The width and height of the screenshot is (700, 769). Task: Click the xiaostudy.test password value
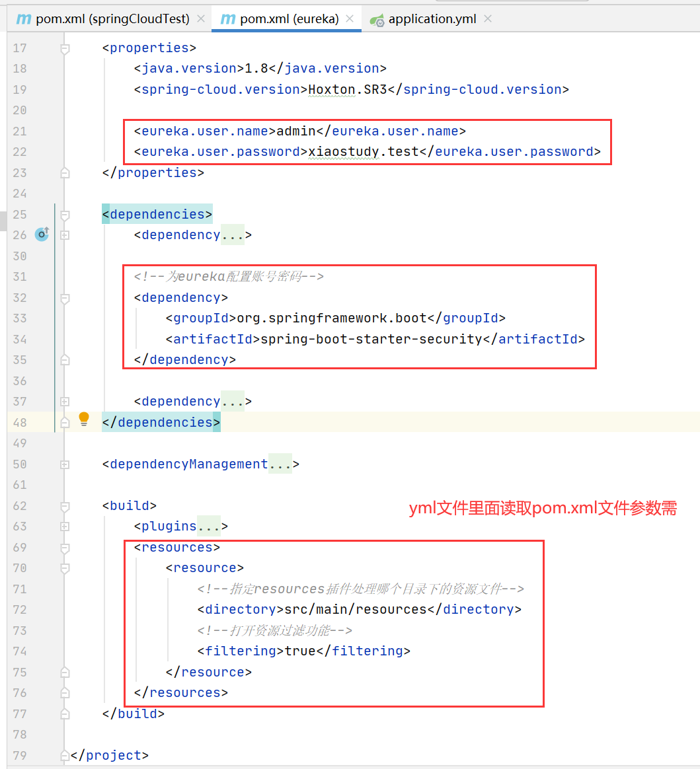click(364, 152)
